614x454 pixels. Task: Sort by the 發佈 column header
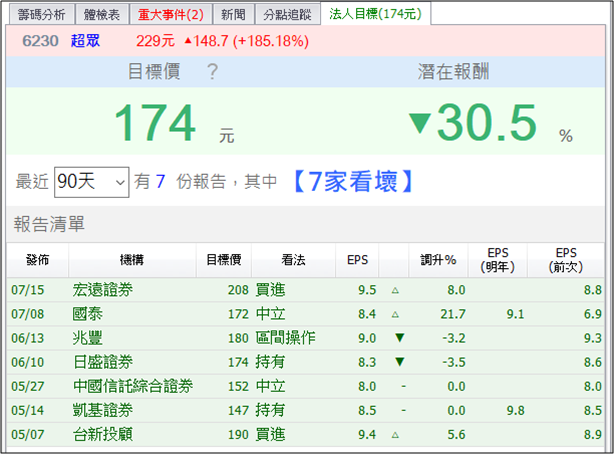point(38,260)
